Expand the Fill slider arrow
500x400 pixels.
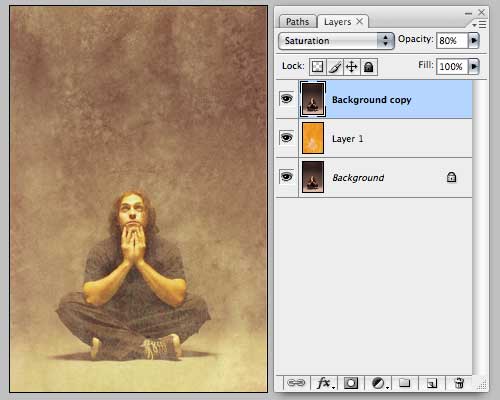point(474,66)
